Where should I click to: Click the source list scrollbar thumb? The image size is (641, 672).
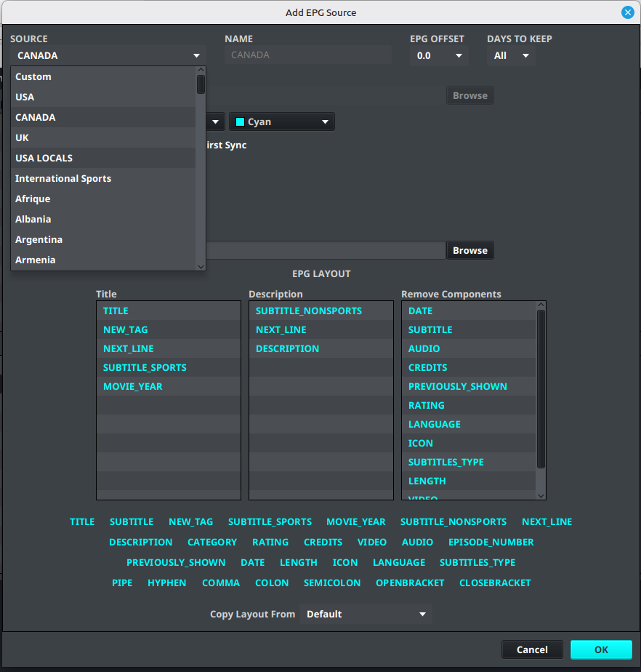pos(201,84)
